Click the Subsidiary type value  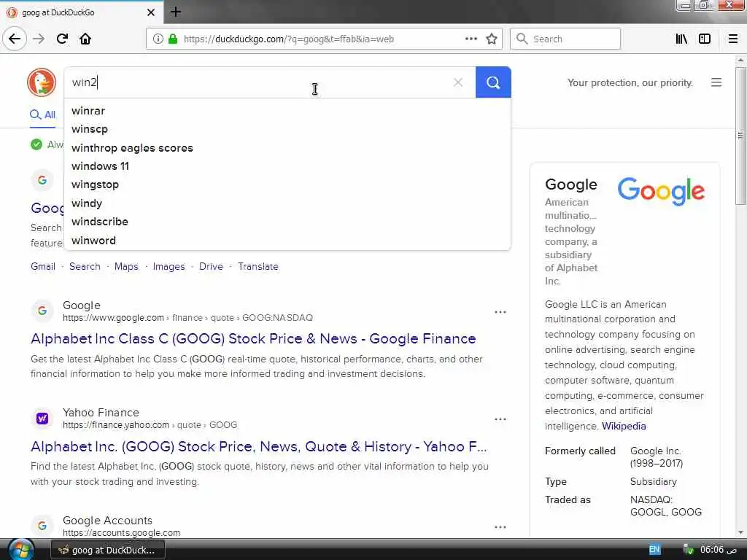coord(653,481)
